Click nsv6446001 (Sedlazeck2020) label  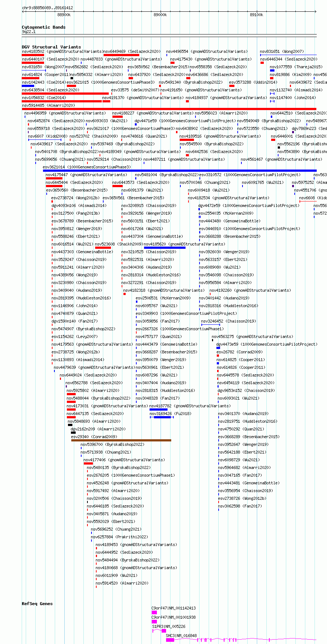click(299, 136)
